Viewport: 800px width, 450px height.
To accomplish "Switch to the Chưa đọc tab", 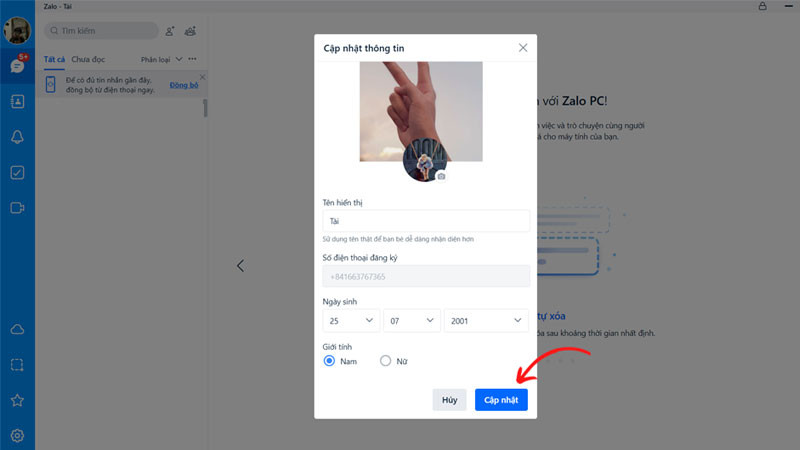I will [88, 59].
